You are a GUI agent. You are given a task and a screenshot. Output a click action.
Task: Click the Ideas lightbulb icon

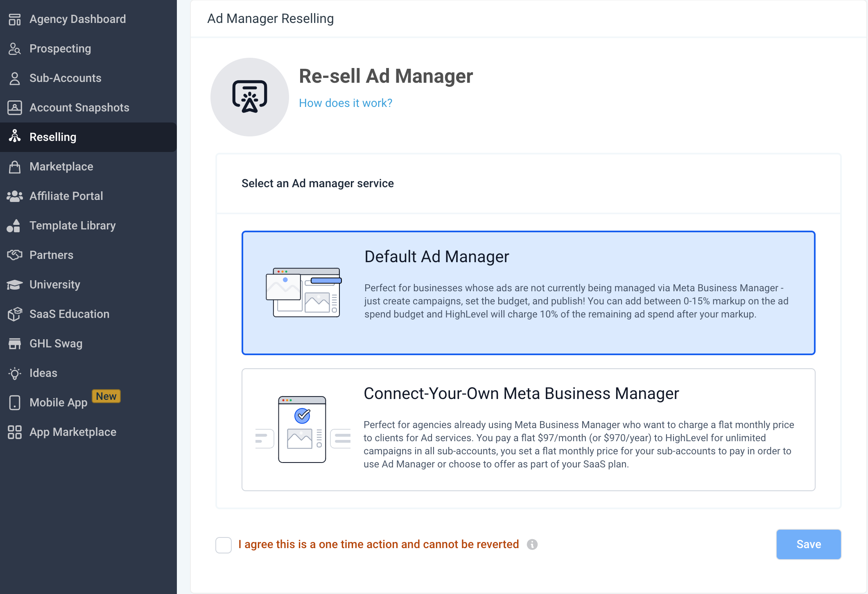click(x=15, y=373)
